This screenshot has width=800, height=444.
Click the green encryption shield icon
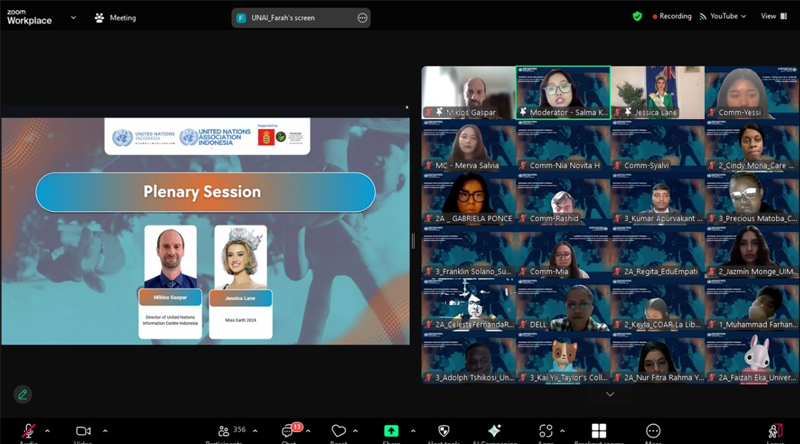pos(637,16)
